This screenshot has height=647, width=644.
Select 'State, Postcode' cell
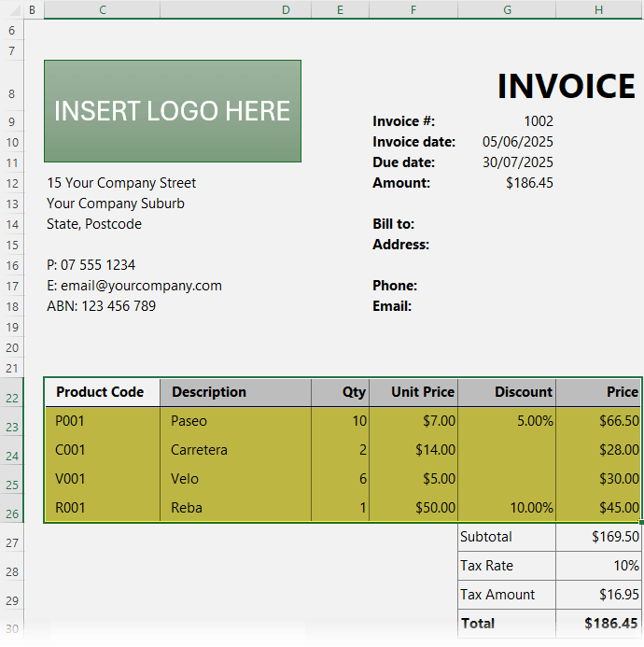pyautogui.click(x=94, y=224)
